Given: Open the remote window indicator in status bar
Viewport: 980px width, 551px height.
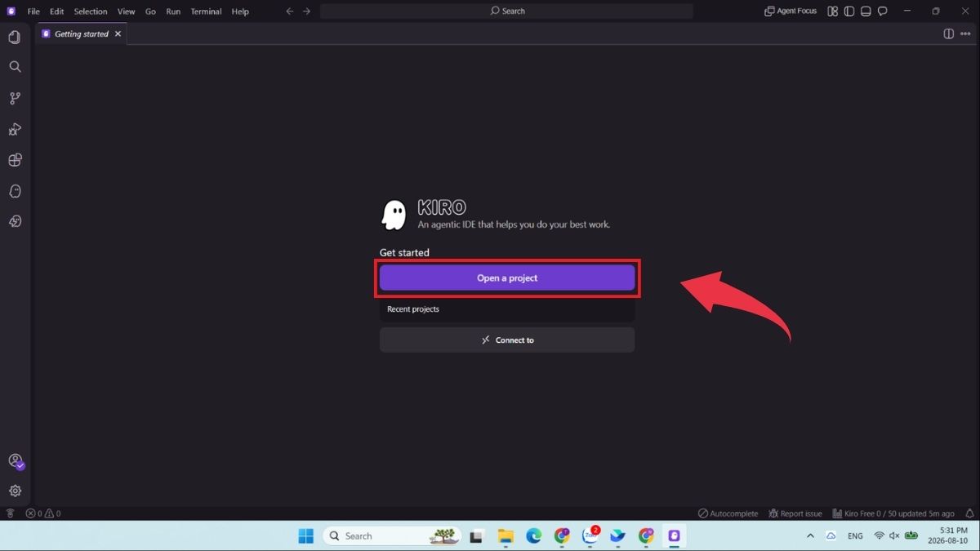Looking at the screenshot, I should tap(10, 513).
